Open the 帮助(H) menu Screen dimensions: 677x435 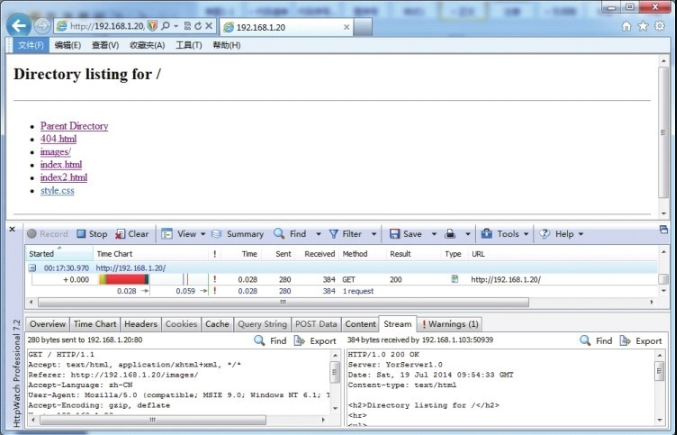(x=227, y=45)
